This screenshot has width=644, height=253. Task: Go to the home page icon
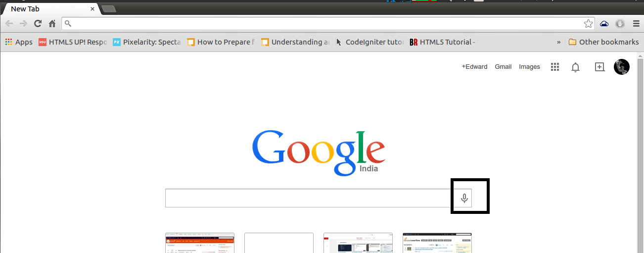[x=52, y=23]
